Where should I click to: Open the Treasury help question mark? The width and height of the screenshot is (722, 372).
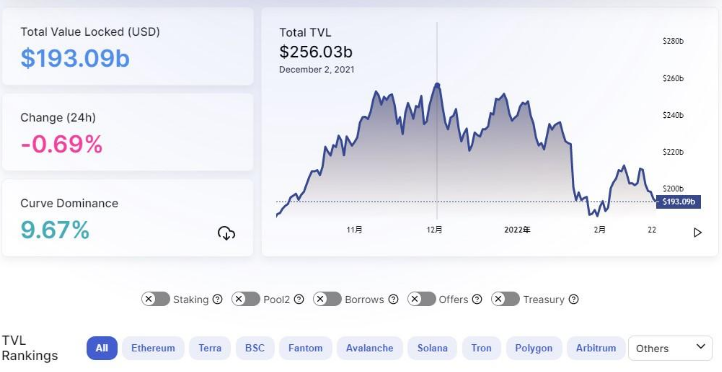click(573, 299)
